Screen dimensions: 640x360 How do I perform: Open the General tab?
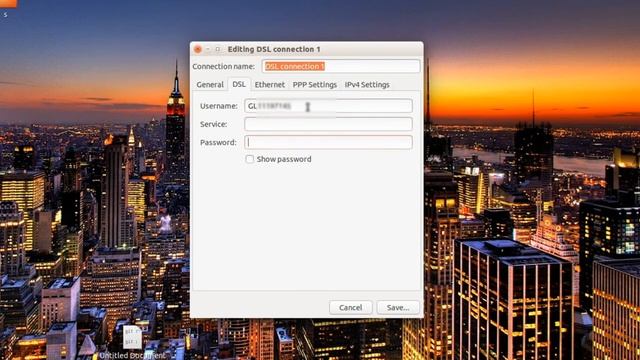point(210,84)
